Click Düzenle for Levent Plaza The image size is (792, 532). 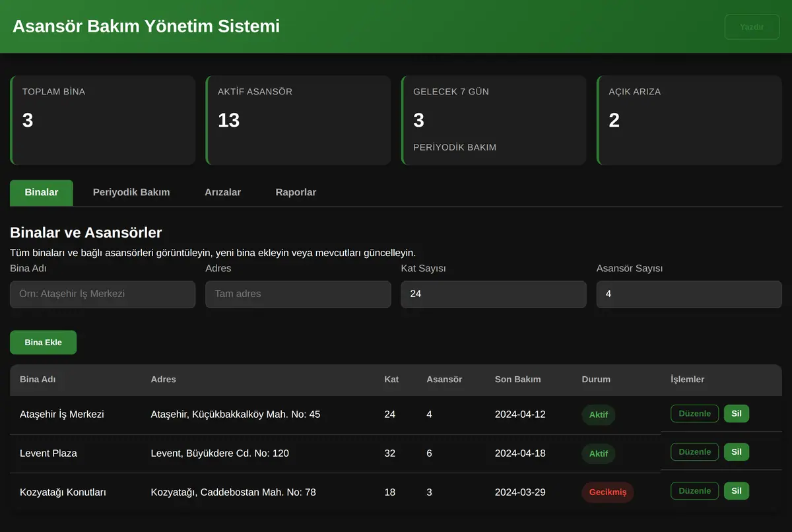694,452
